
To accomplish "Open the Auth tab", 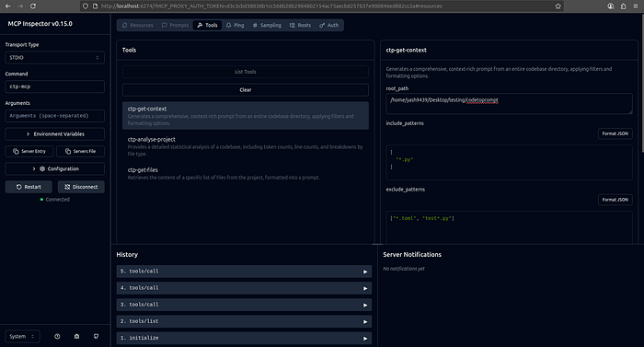I will click(x=329, y=25).
